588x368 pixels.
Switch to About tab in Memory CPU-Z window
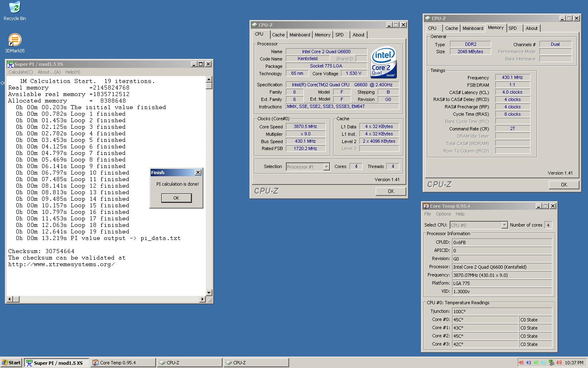532,28
